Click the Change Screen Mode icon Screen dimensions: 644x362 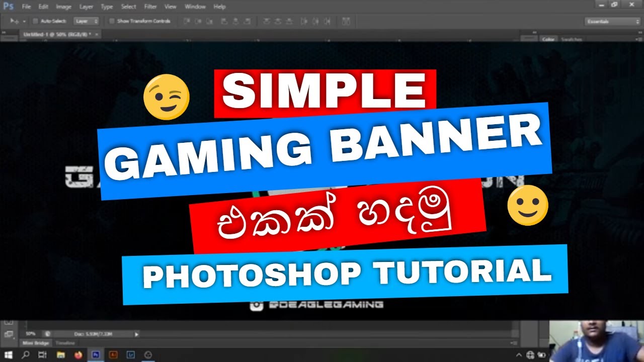click(9, 334)
